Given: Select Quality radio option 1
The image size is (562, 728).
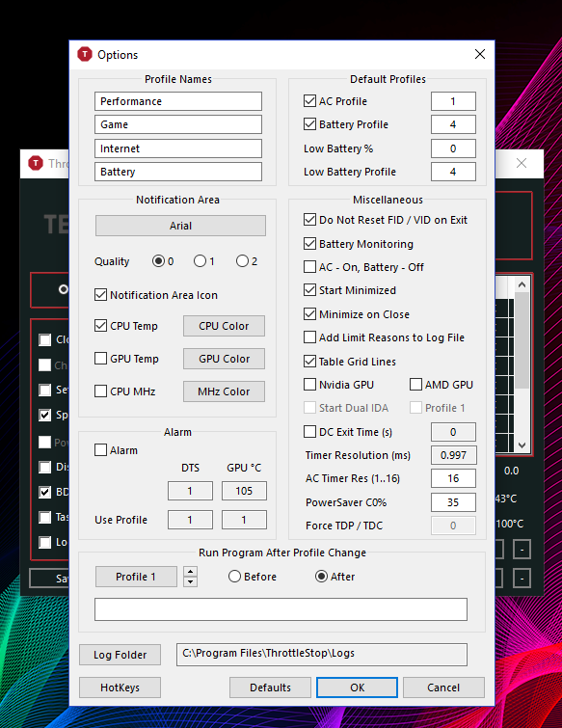Looking at the screenshot, I should tap(200, 261).
